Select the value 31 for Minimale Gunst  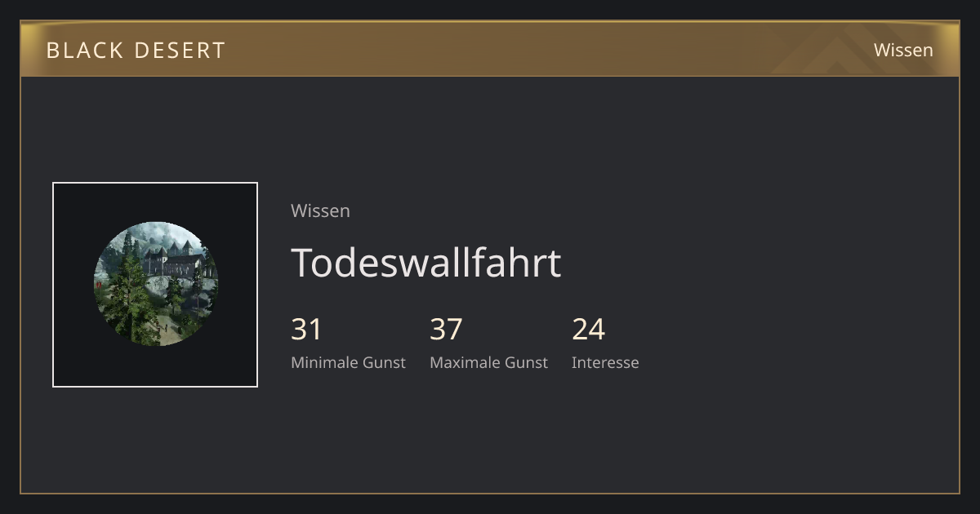[x=306, y=330]
